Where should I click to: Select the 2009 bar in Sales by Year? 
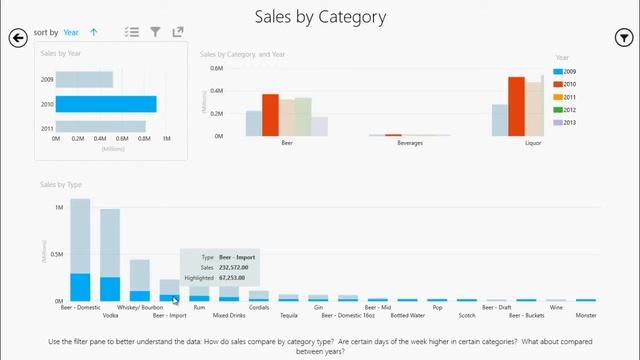[x=84, y=80]
